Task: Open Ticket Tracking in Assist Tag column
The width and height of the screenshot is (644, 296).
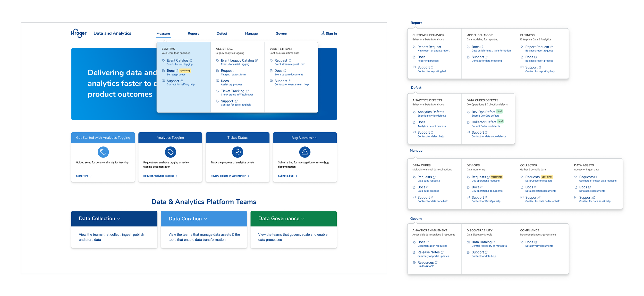Action: 232,91
